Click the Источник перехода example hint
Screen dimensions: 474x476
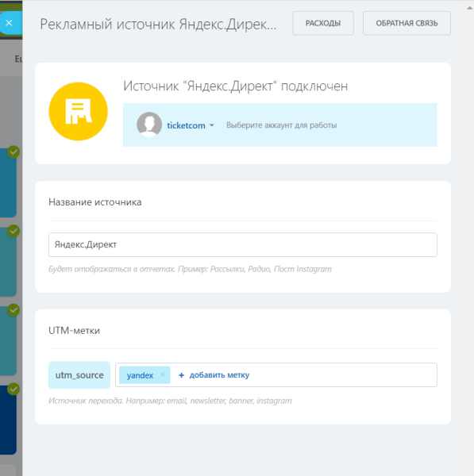(x=170, y=401)
